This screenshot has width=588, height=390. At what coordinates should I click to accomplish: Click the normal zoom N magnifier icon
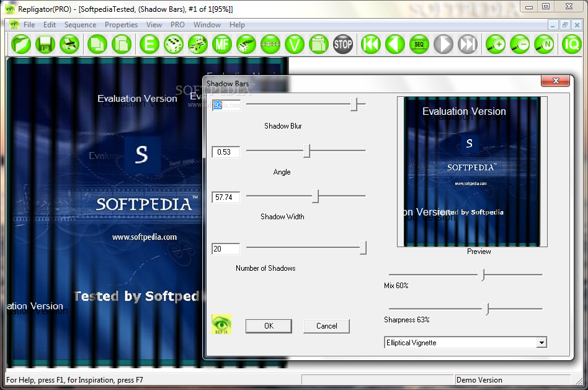pos(544,44)
